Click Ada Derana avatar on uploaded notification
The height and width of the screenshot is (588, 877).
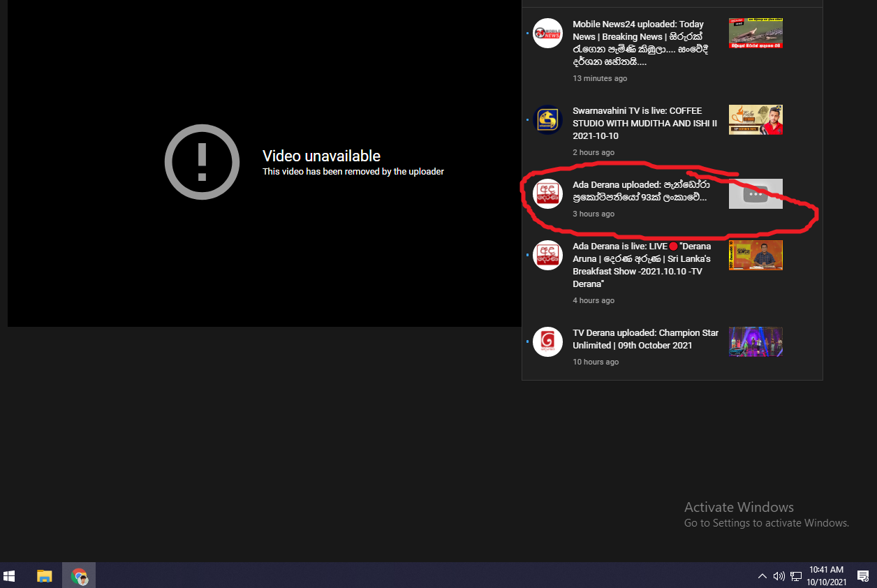click(x=547, y=193)
